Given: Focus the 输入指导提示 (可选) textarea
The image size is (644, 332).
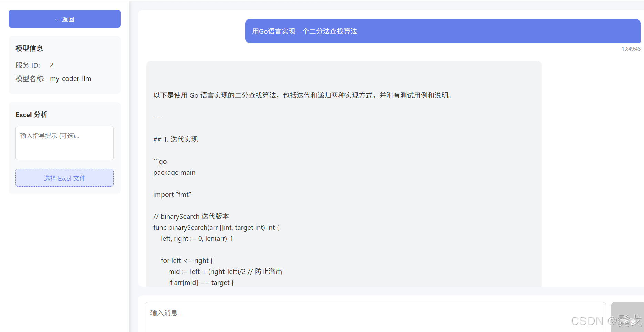Looking at the screenshot, I should 64,143.
